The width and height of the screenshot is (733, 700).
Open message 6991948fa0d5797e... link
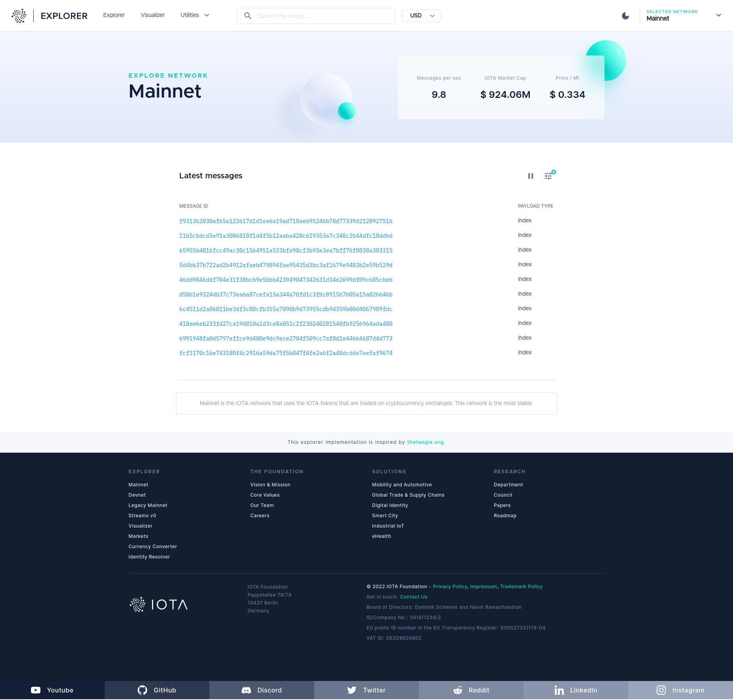(286, 339)
